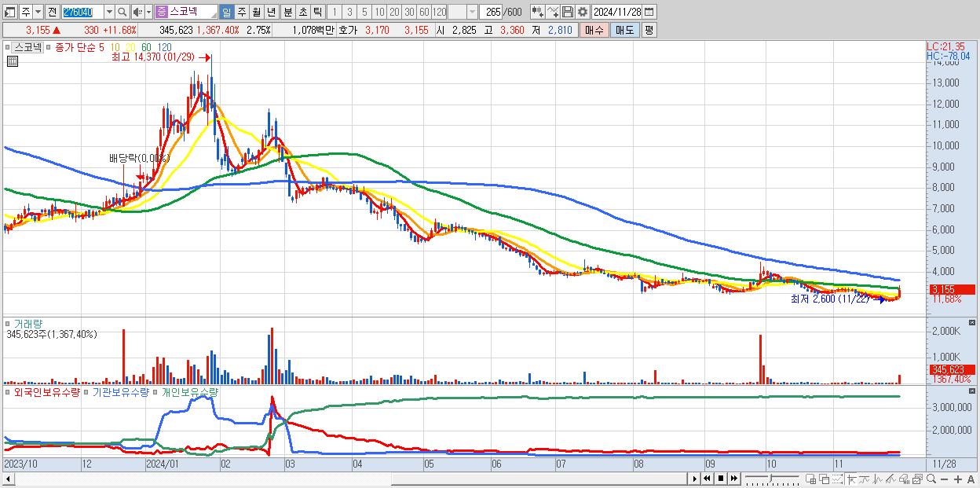Expand dropdown next to speaker icon
980x488 pixels.
(148, 12)
